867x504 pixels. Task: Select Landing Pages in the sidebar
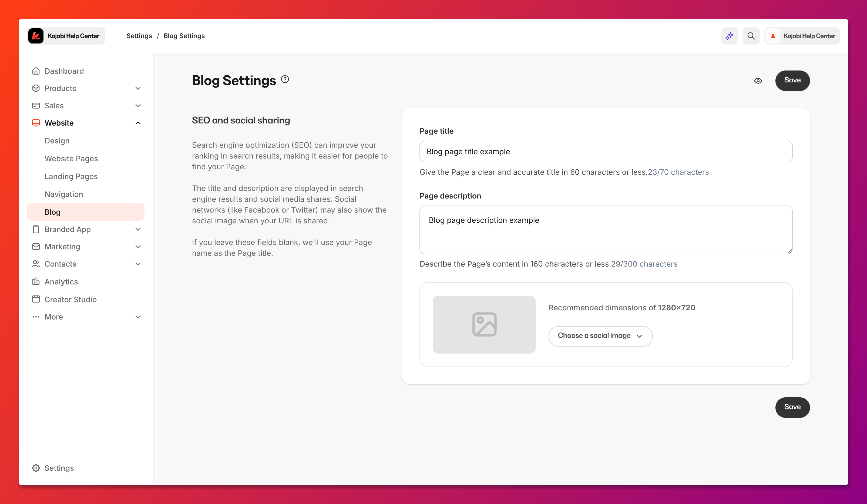71,176
